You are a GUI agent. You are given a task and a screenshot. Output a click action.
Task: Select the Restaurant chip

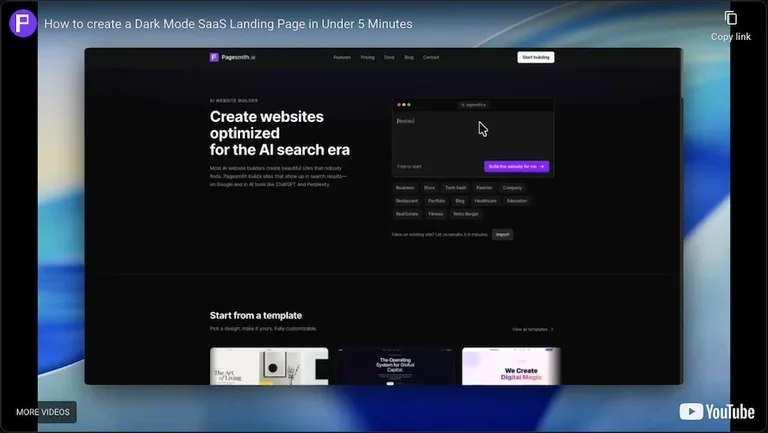tap(407, 201)
